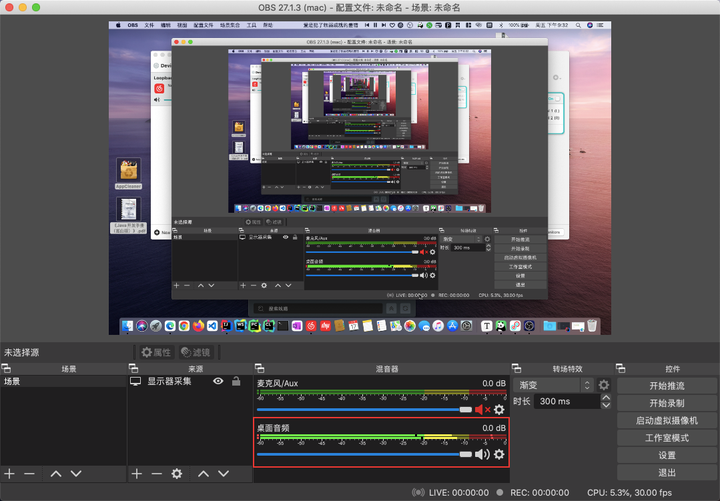
Task: Remove the scene with the minus icon
Action: pos(29,473)
